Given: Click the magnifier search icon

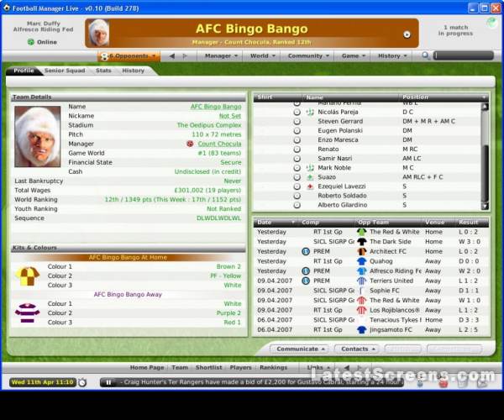Looking at the screenshot, I should [x=425, y=55].
